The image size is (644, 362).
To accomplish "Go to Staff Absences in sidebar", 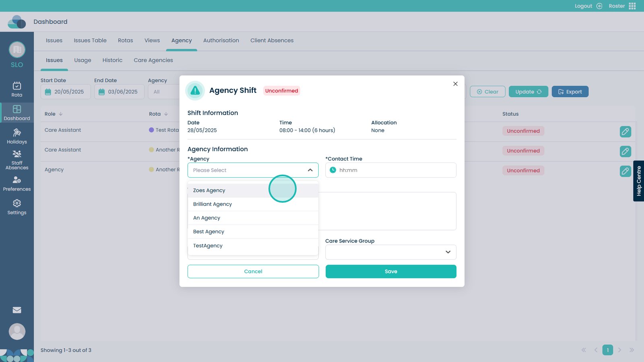I will point(17,160).
